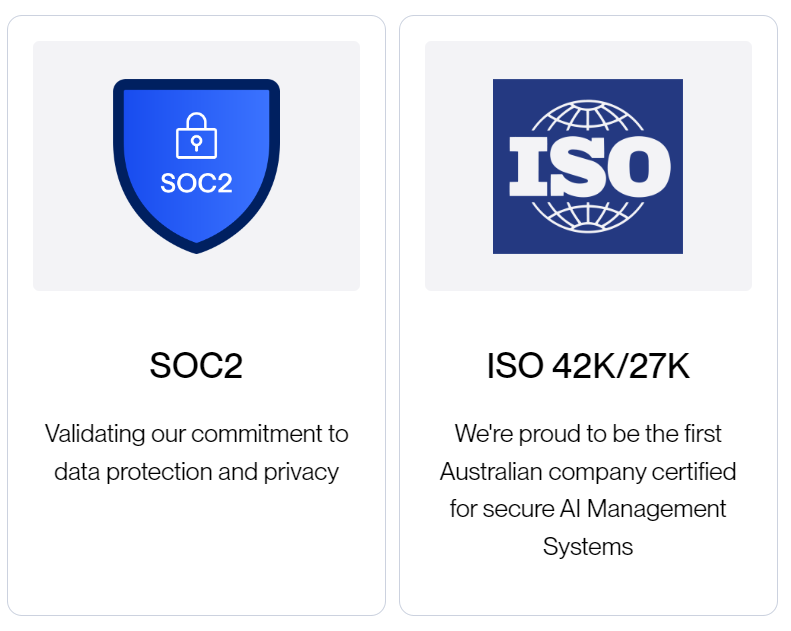This screenshot has height=631, width=791.
Task: Click the white SOC2 text on the shield
Action: tap(196, 183)
